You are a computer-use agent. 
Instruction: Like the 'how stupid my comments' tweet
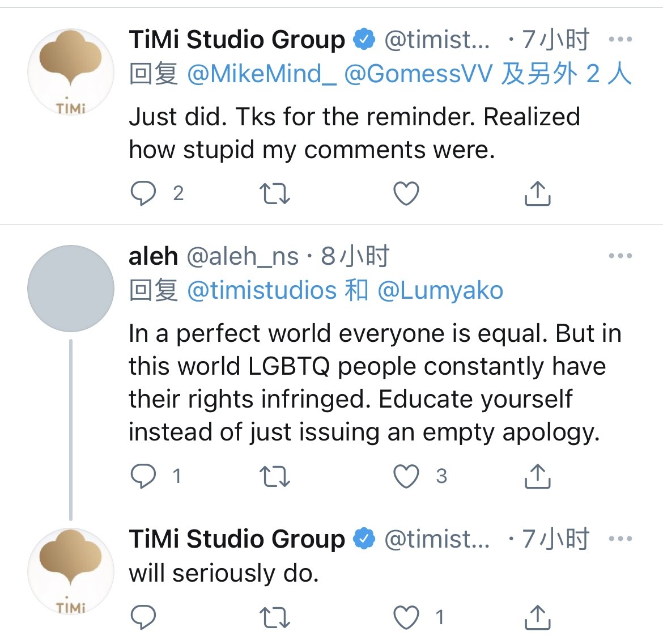(x=406, y=194)
